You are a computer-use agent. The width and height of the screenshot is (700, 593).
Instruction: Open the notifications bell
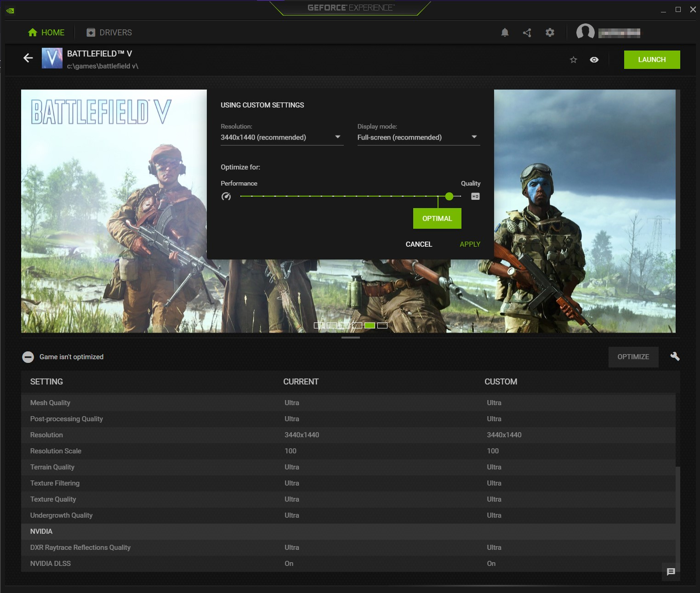pyautogui.click(x=505, y=33)
